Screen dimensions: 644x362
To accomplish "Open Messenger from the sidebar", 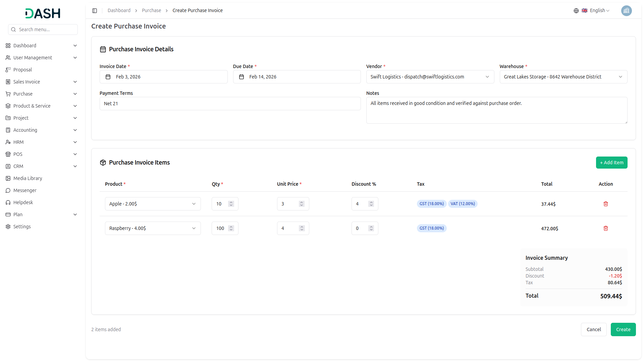I will pyautogui.click(x=25, y=190).
